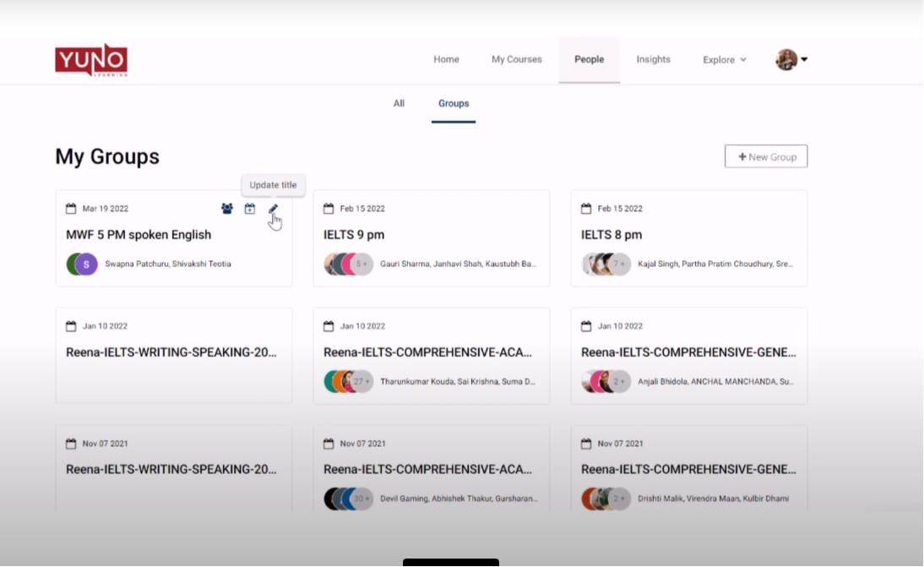
Task: Click the group members icon on MWF card
Action: (226, 209)
